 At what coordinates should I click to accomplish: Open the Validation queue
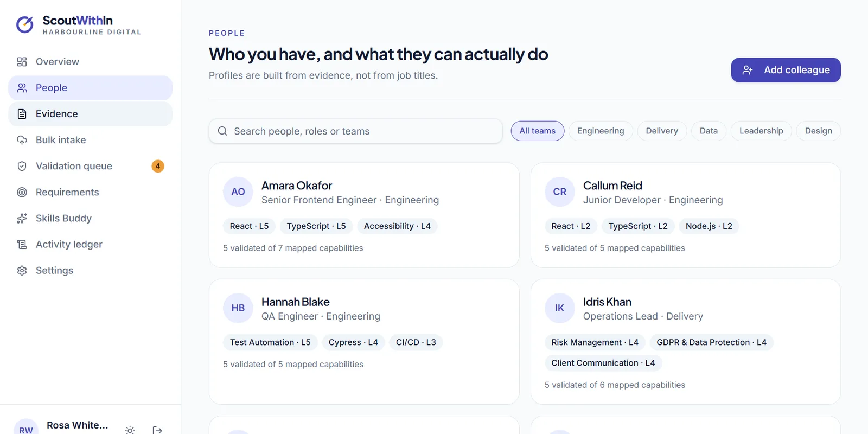[x=90, y=166]
